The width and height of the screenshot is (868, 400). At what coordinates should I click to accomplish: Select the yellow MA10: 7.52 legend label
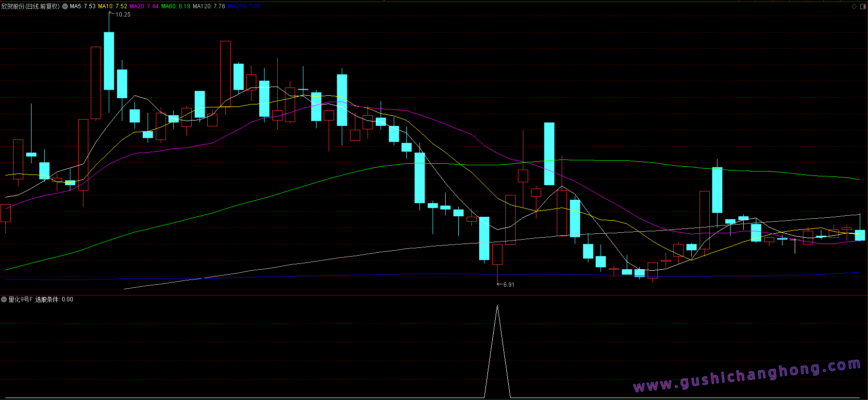coord(113,6)
